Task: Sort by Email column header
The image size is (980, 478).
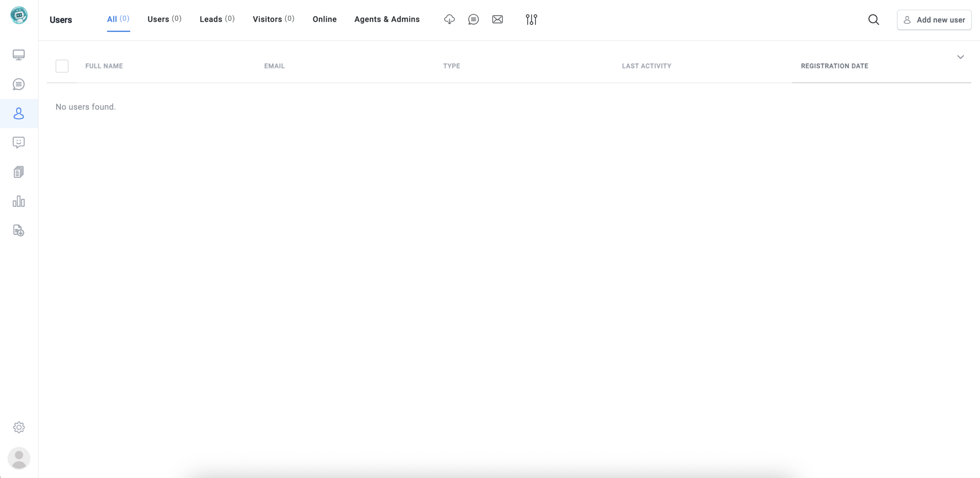Action: coord(274,66)
